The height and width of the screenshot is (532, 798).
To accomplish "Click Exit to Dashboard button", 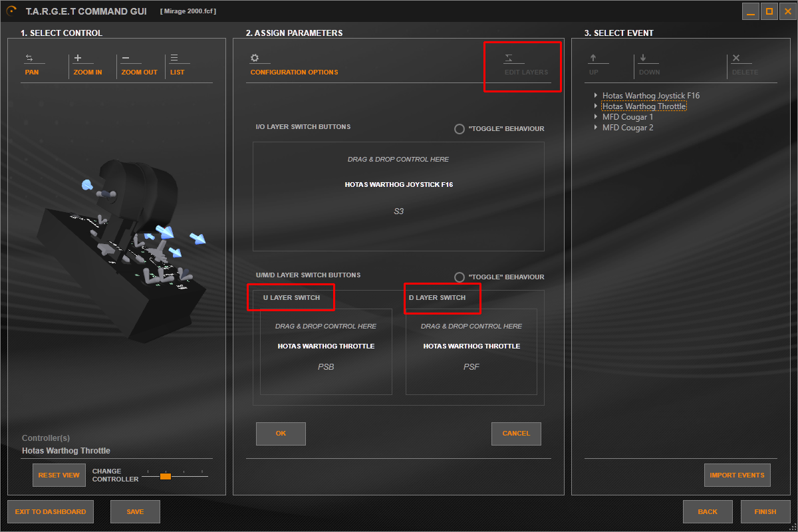I will pyautogui.click(x=51, y=512).
